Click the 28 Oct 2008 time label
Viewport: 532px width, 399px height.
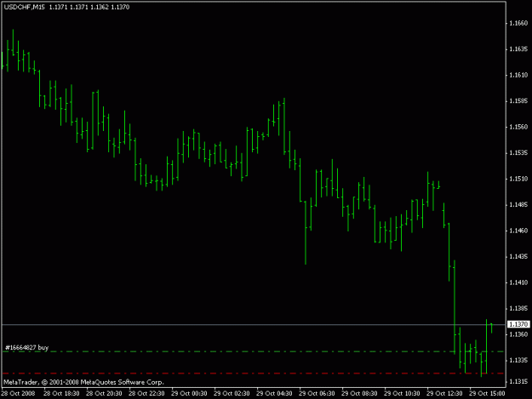[x=19, y=394]
